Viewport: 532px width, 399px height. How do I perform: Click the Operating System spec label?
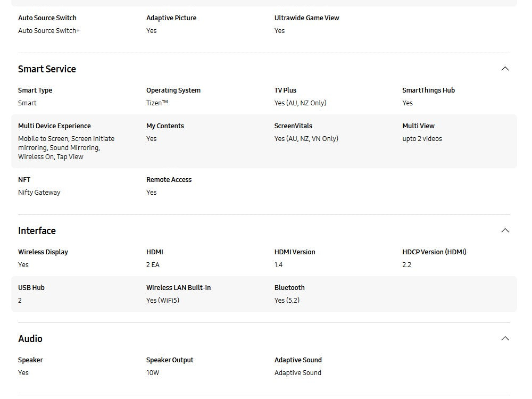pyautogui.click(x=173, y=90)
